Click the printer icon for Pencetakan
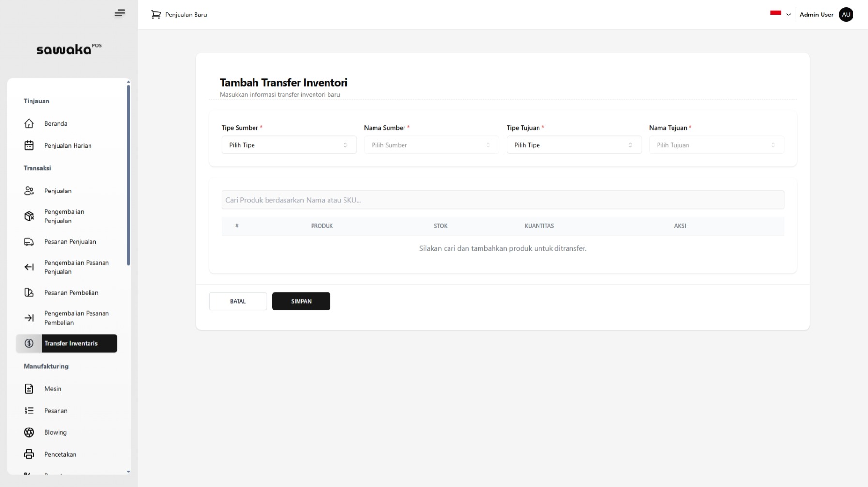The width and height of the screenshot is (868, 487). pos(29,454)
